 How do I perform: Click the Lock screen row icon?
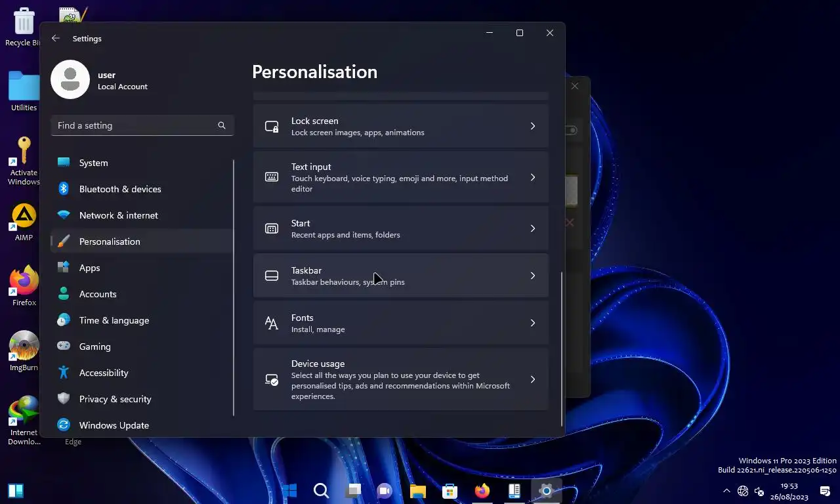tap(272, 126)
